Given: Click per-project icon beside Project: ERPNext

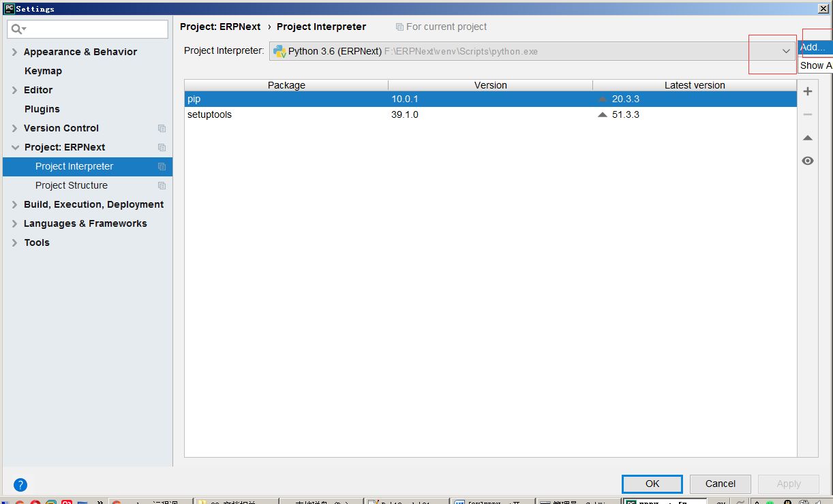Looking at the screenshot, I should pos(162,147).
